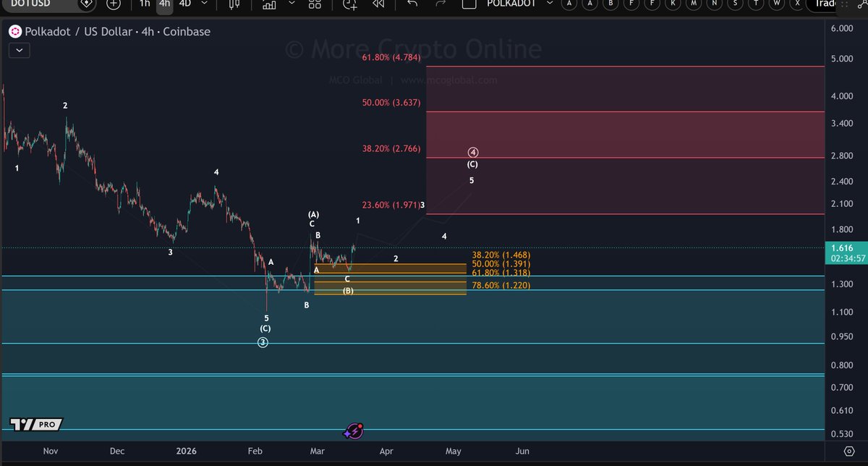Click the 02:34:57 countdown timer
The width and height of the screenshot is (868, 466).
(x=846, y=258)
